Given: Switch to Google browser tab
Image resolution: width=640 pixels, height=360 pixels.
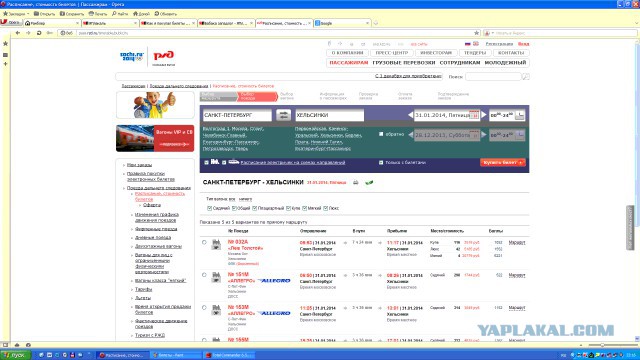Looking at the screenshot, I should pos(342,23).
